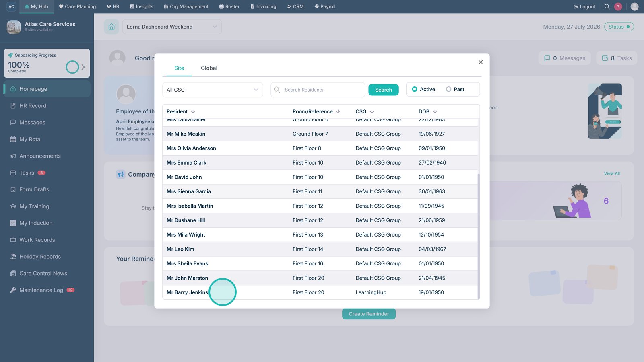Focus the Search Residents field
The height and width of the screenshot is (362, 644).
coord(318,90)
